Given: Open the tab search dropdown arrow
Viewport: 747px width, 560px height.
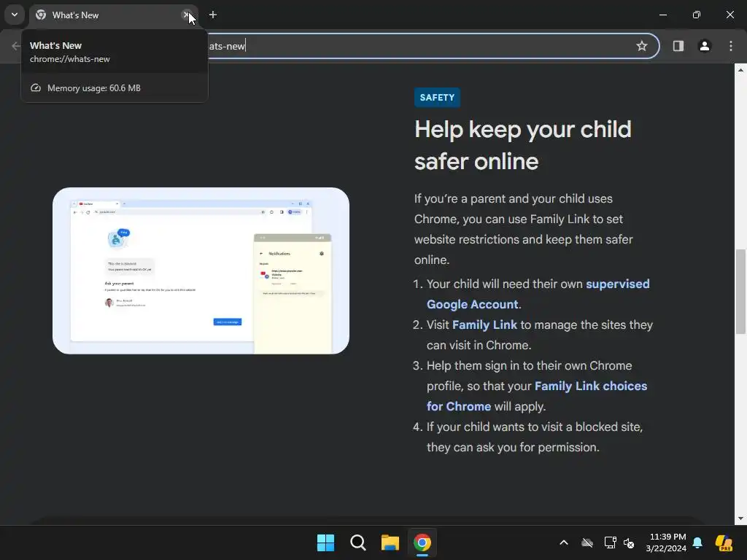Looking at the screenshot, I should pyautogui.click(x=15, y=15).
